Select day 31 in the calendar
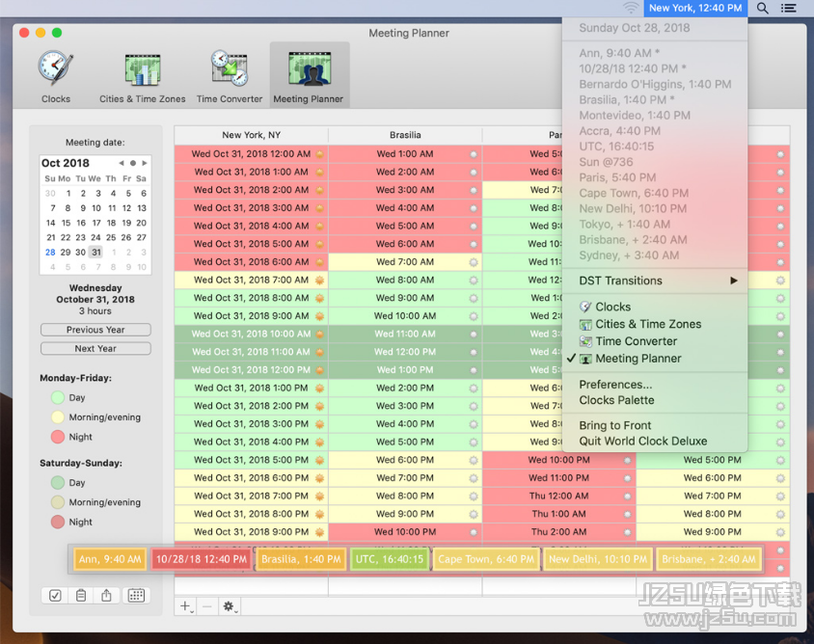 [x=96, y=253]
